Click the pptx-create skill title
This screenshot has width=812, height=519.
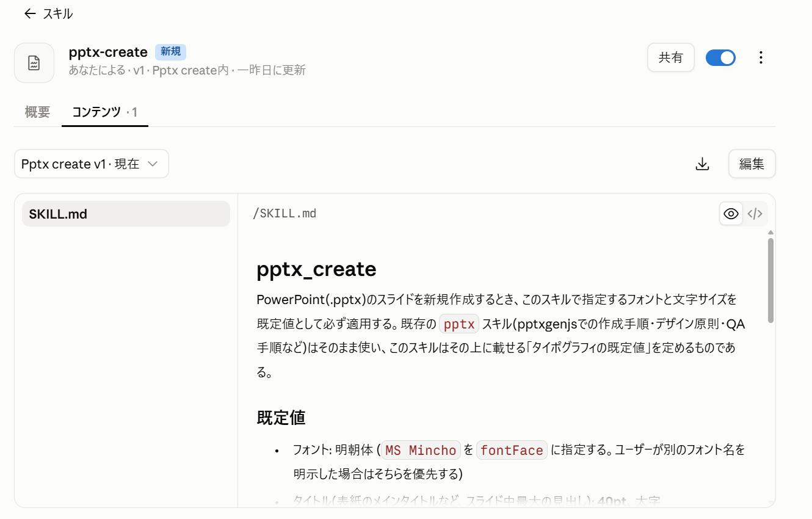pos(108,52)
